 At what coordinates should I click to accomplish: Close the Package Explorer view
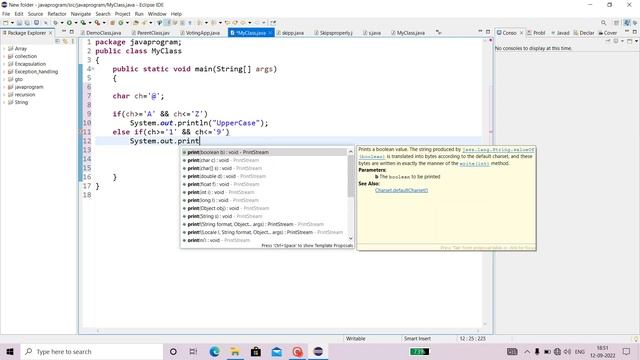(51, 33)
